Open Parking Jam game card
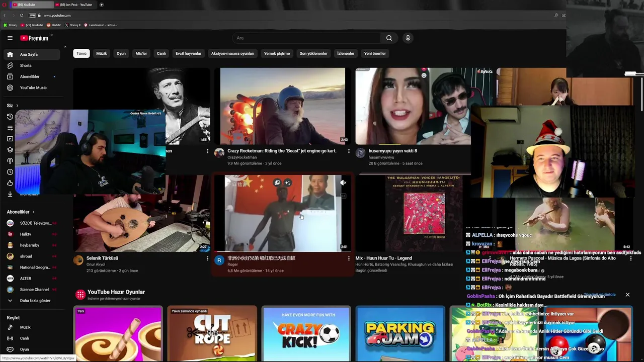 (x=400, y=333)
